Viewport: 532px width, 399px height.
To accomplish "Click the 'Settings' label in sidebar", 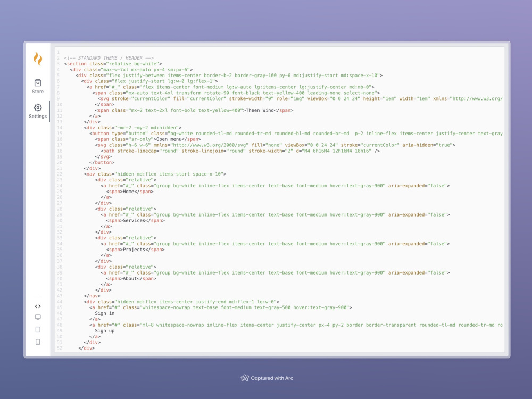I will pos(38,116).
